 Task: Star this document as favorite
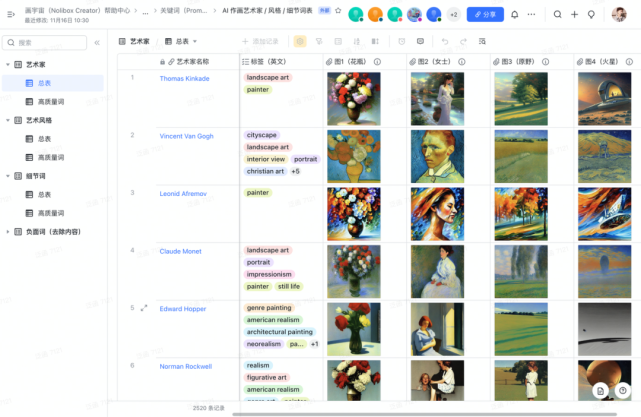[338, 11]
